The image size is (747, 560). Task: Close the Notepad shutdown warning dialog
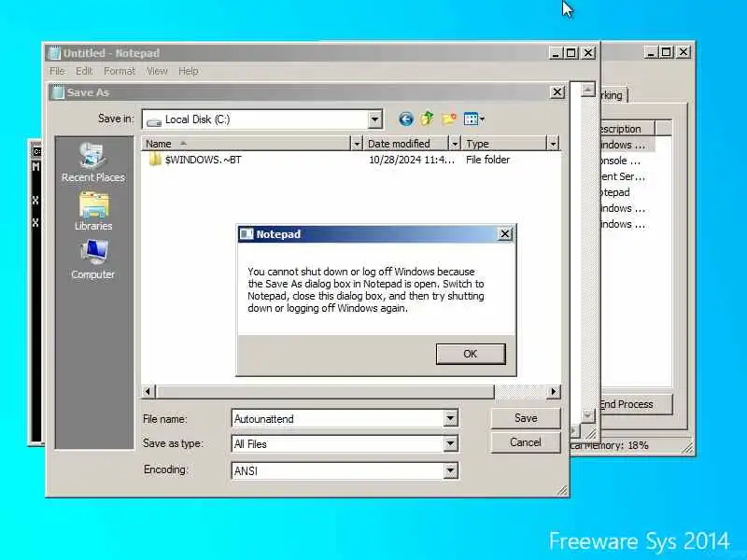pyautogui.click(x=504, y=234)
